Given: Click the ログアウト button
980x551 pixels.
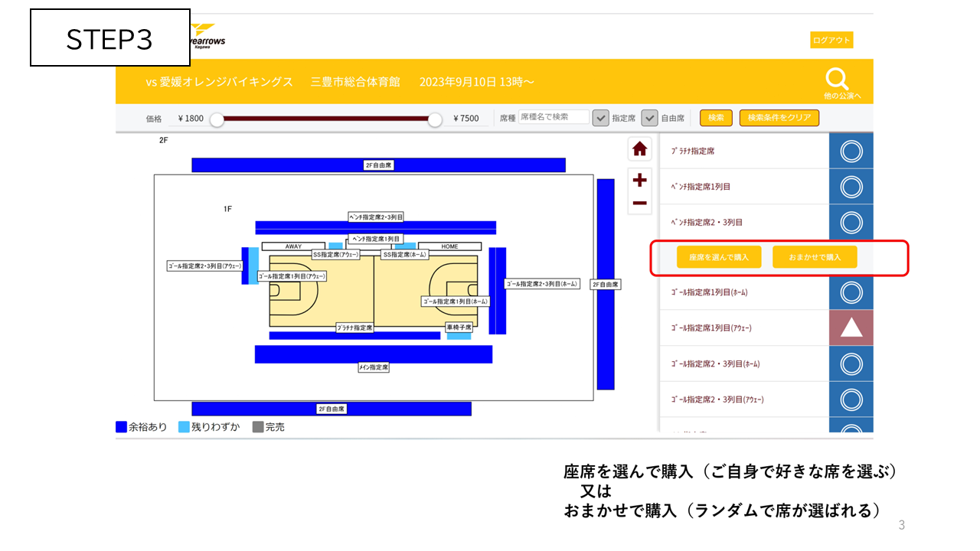Looking at the screenshot, I should point(831,40).
